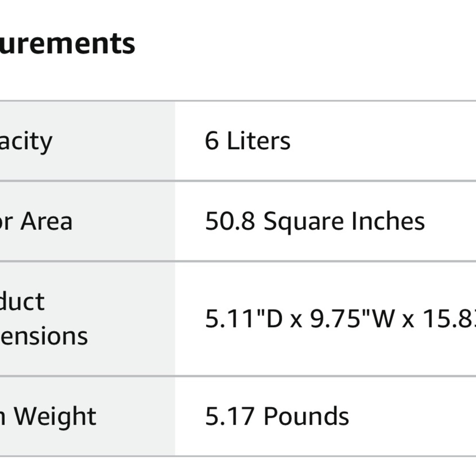Click the '50.8 Square Inches' value
The image size is (476, 476).
pos(315,222)
